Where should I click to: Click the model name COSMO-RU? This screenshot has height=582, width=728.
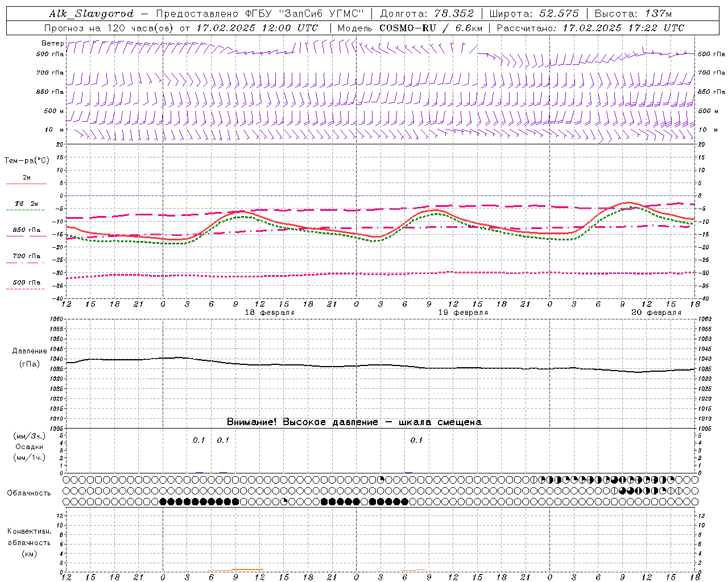(407, 28)
